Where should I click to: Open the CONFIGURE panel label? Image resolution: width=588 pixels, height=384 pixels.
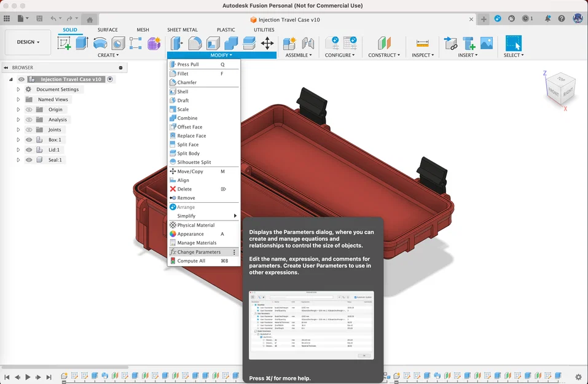tap(340, 55)
